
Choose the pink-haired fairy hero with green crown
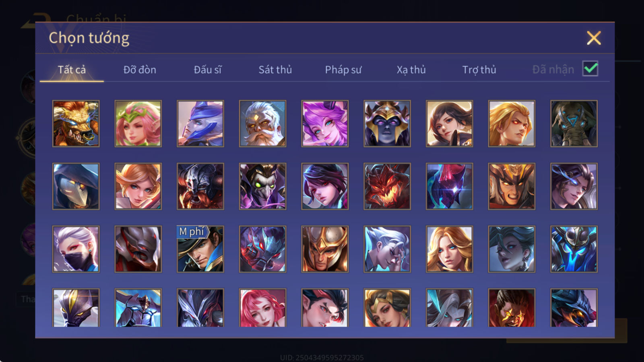click(x=138, y=123)
